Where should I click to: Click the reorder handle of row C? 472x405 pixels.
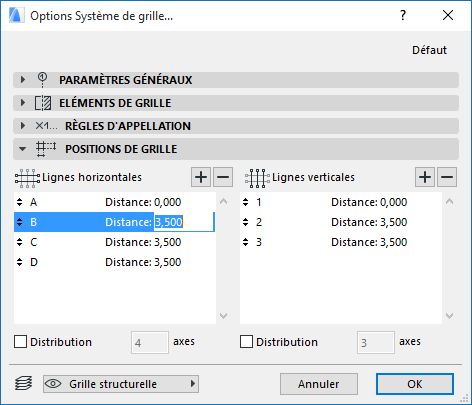click(20, 242)
